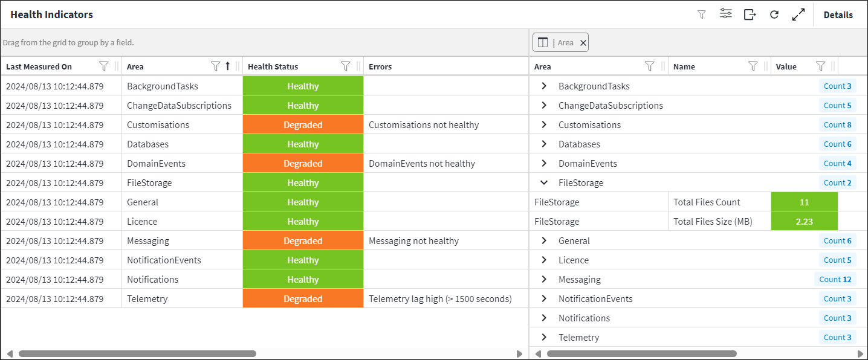Screen dimensions: 868x360
Task: Expand the grid to fullscreen with the arrows icon
Action: click(798, 14)
